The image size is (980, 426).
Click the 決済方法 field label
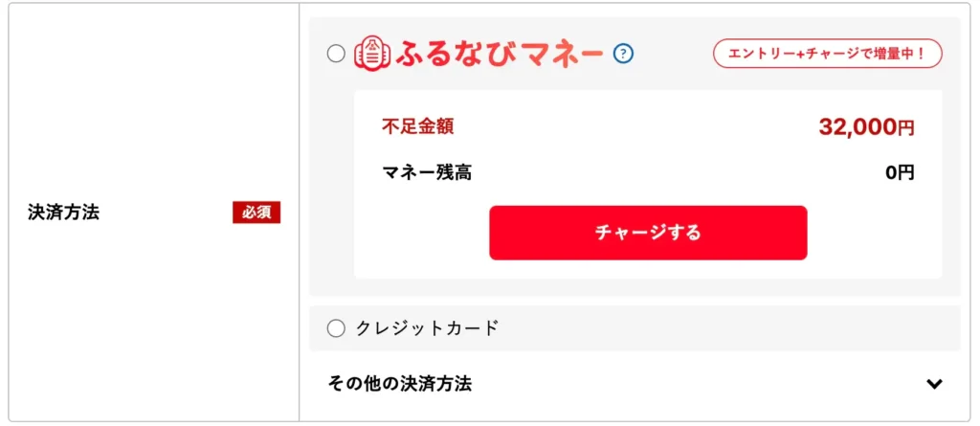[x=63, y=213]
